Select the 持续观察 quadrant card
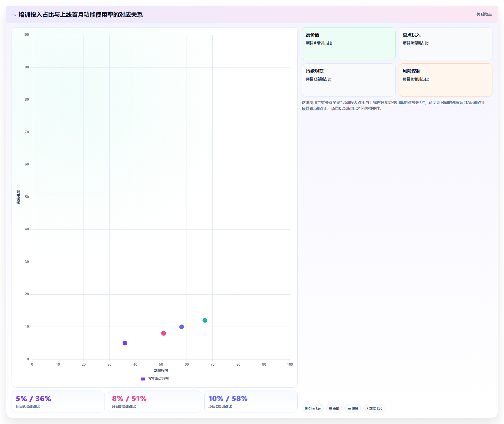 pyautogui.click(x=349, y=80)
